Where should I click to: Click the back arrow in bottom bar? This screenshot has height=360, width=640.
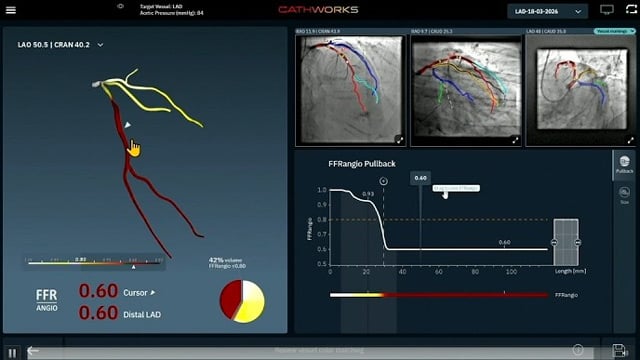tap(33, 350)
